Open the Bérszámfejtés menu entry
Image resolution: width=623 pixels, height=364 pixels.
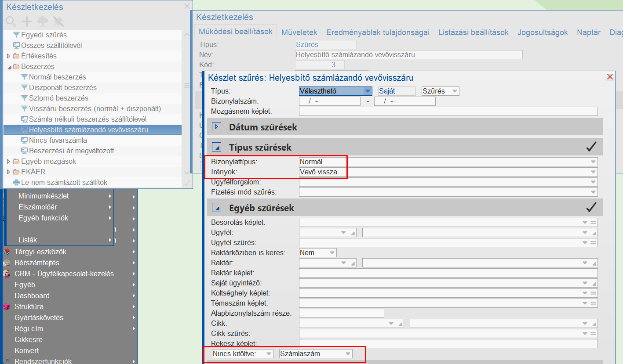(37, 263)
